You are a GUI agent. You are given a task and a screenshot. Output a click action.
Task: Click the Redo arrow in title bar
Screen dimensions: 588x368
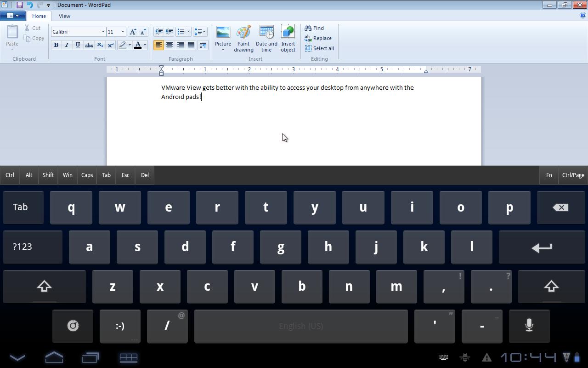pyautogui.click(x=40, y=5)
